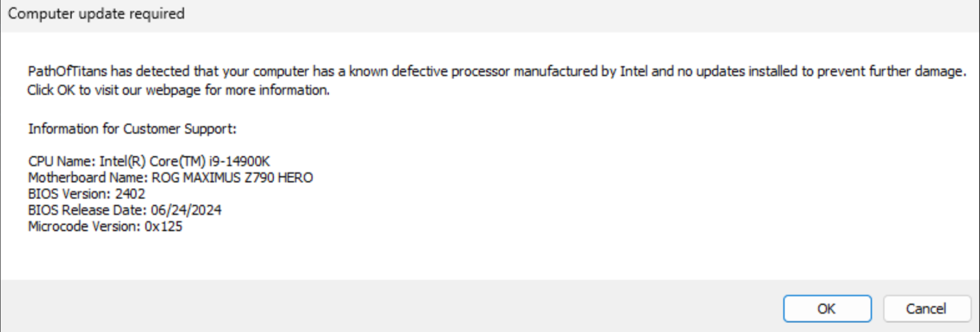980x332 pixels.
Task: Click the OK button
Action: (x=827, y=309)
